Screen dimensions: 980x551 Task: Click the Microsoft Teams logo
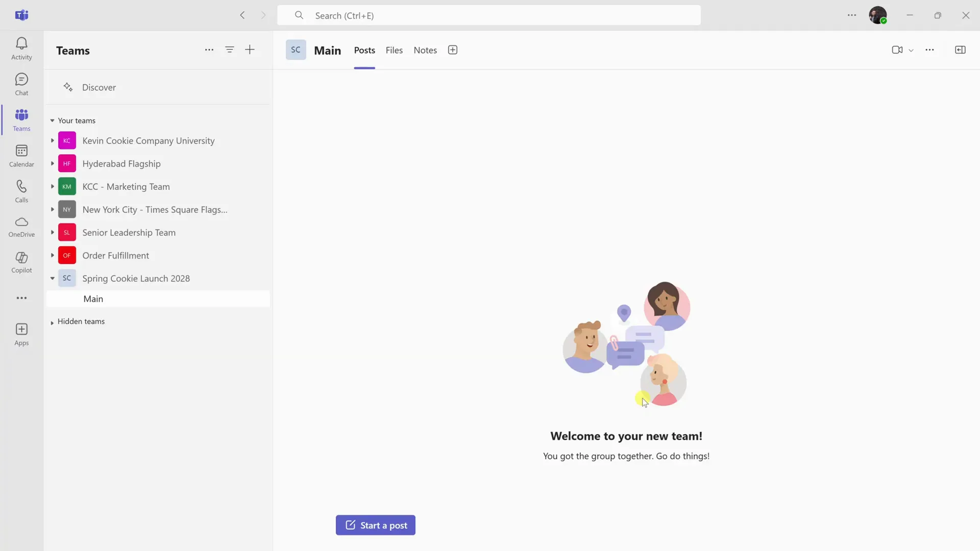pyautogui.click(x=21, y=15)
